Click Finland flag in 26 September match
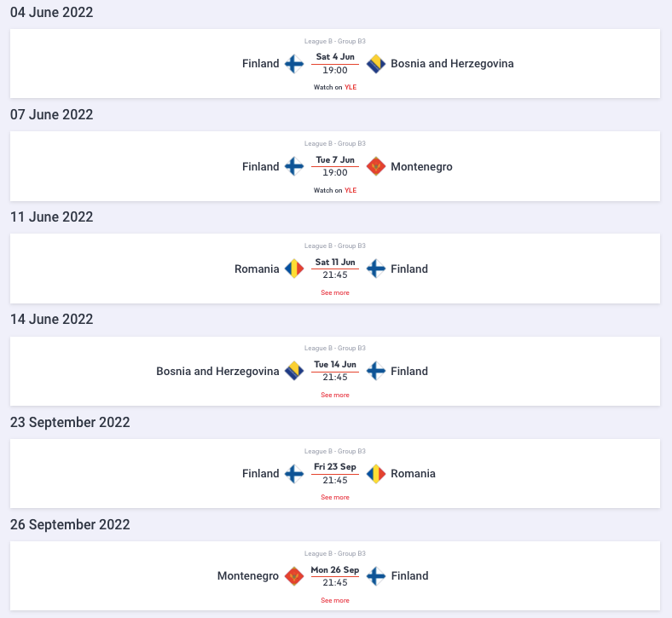Image resolution: width=672 pixels, height=618 pixels. [x=376, y=576]
